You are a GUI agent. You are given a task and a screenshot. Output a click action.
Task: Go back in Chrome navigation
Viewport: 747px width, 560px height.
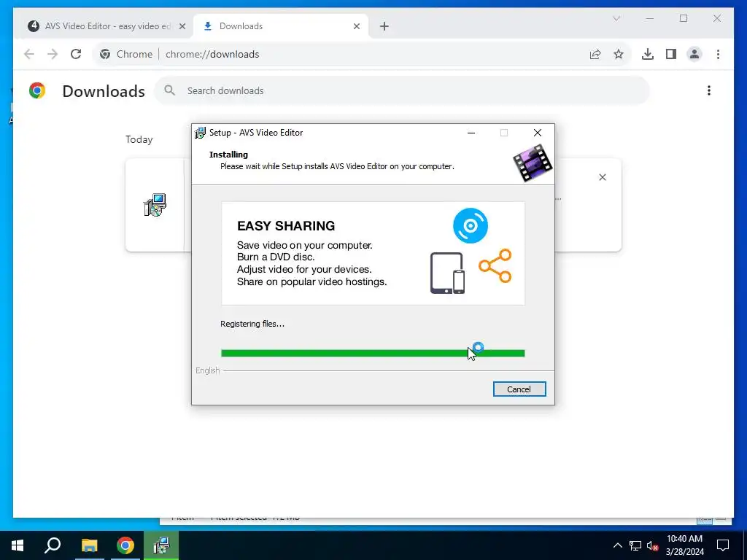[29, 54]
